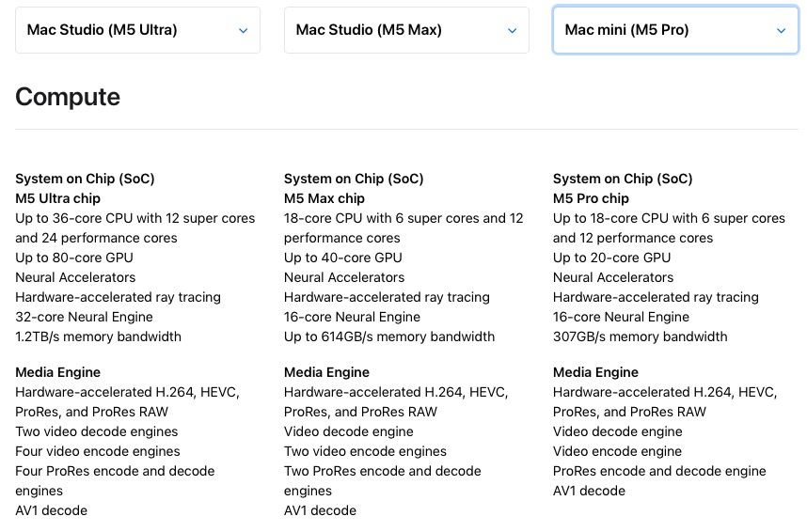Viewport: 807px width, 532px height.
Task: Click "Hardware-accelerated ray tracing" in M5 Ultra column
Action: pyautogui.click(x=118, y=297)
